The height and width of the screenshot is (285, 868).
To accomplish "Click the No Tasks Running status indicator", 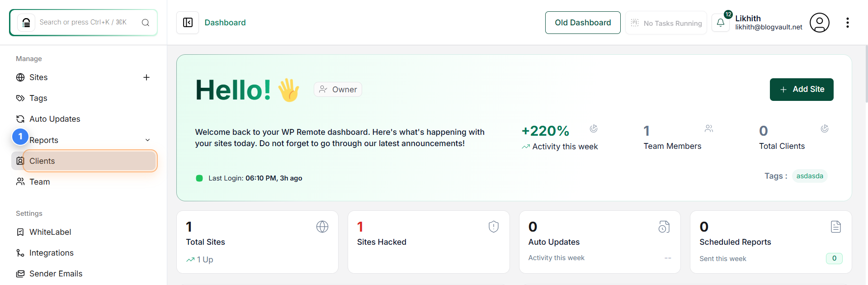I will (x=665, y=23).
